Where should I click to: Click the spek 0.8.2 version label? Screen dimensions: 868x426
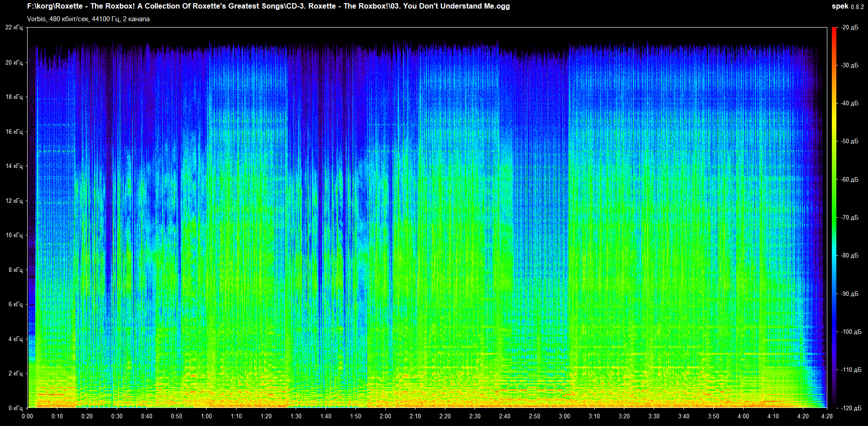point(847,6)
